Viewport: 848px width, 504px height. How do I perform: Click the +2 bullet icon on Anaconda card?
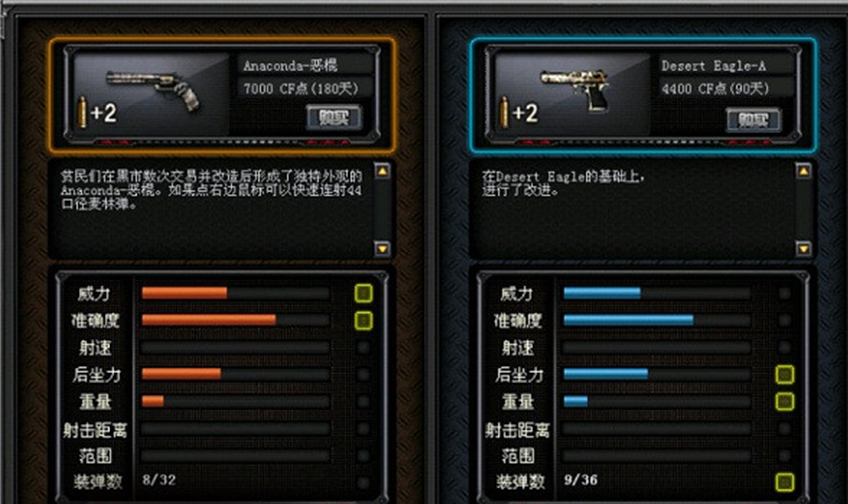[97, 113]
